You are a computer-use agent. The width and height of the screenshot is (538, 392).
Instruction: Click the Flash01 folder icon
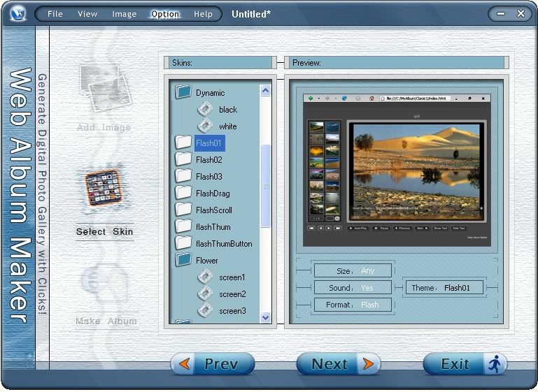[x=183, y=143]
